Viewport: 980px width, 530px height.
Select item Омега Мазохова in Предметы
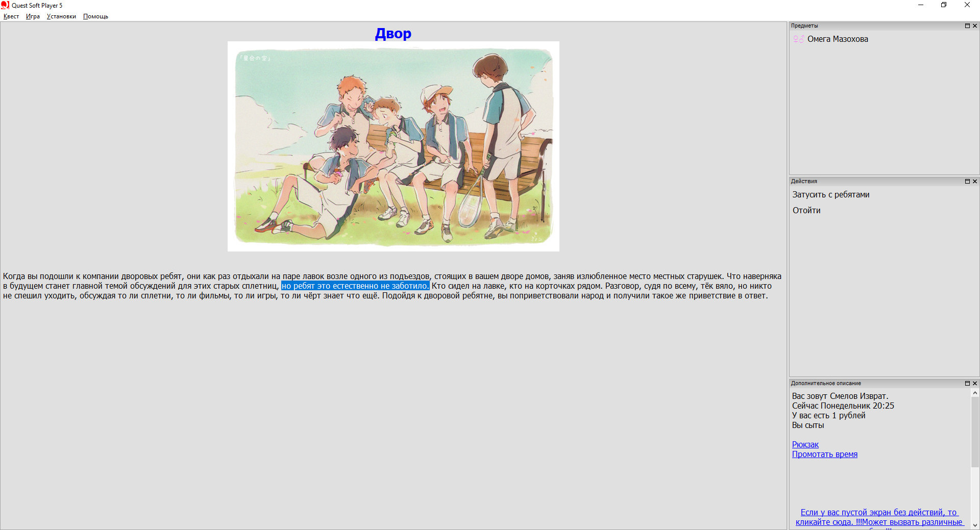point(837,39)
